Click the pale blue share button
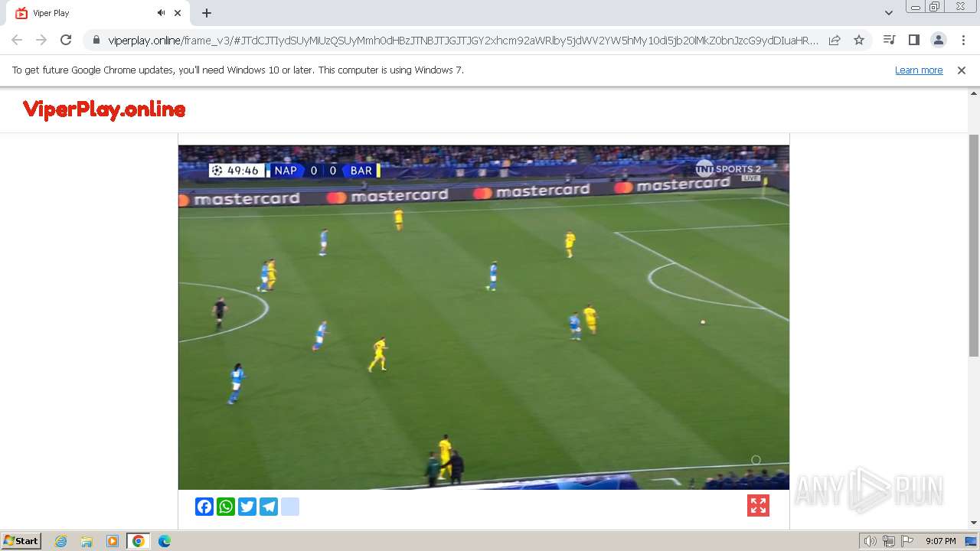Screen dimensions: 980x551 [x=290, y=507]
